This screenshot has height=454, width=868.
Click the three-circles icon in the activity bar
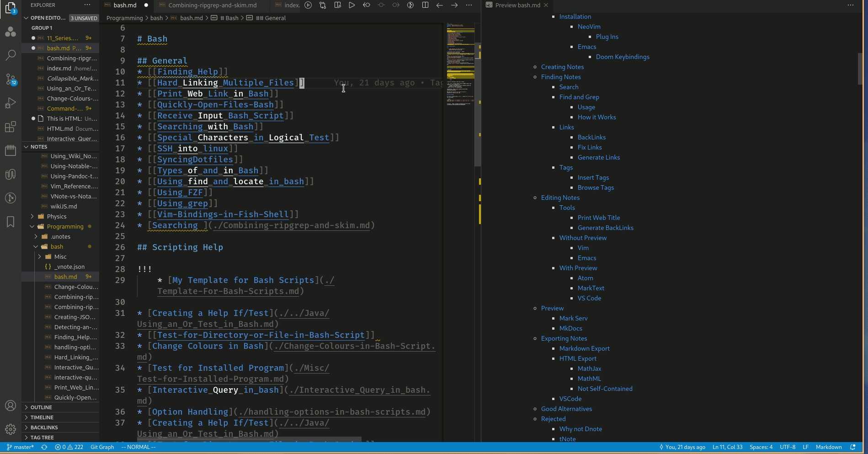point(10,32)
